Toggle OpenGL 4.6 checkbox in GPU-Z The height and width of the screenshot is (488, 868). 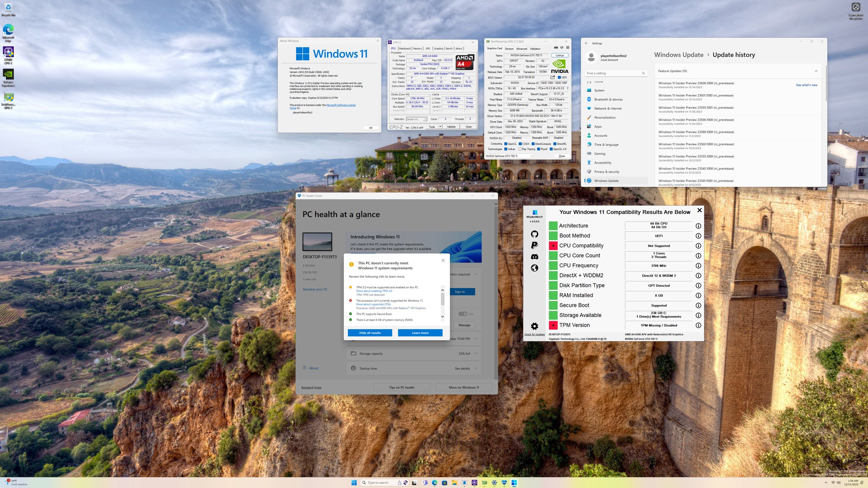coord(551,149)
